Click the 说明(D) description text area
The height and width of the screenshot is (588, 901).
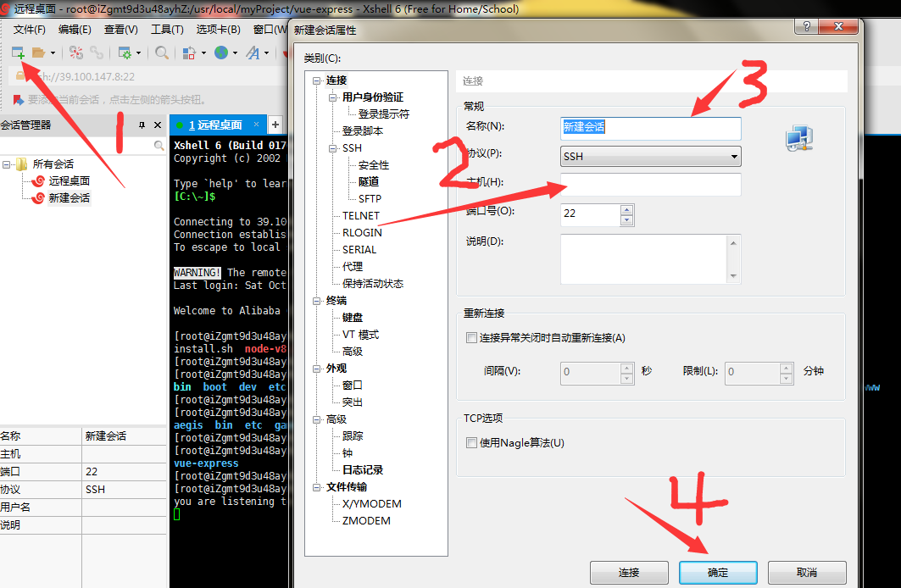click(x=644, y=259)
